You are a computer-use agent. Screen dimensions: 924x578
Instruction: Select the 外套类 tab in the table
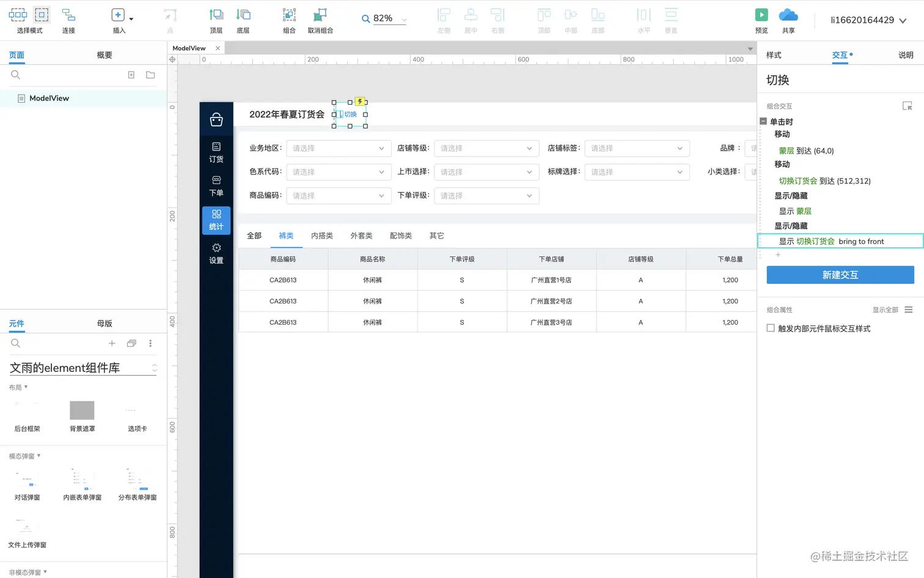click(361, 235)
